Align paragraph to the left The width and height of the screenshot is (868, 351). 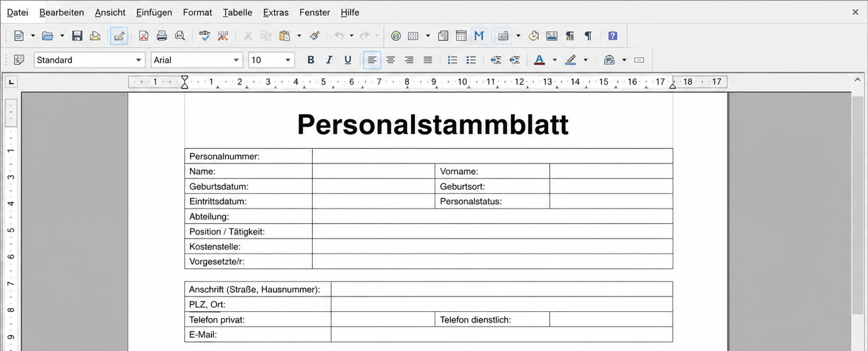click(x=372, y=60)
